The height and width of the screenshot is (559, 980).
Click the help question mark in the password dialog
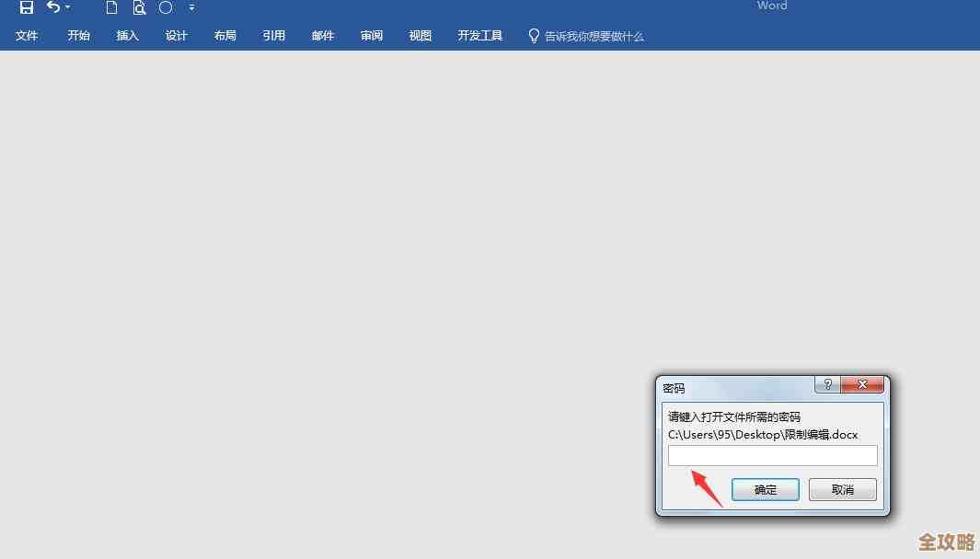pos(827,384)
